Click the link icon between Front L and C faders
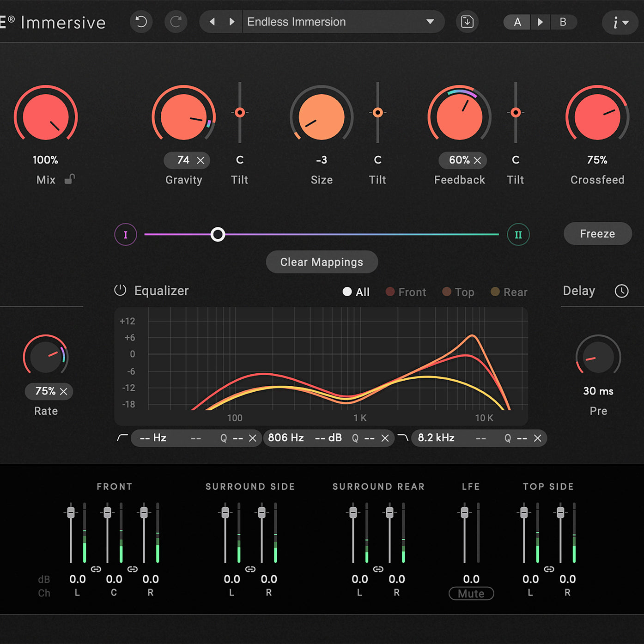 pyautogui.click(x=97, y=569)
